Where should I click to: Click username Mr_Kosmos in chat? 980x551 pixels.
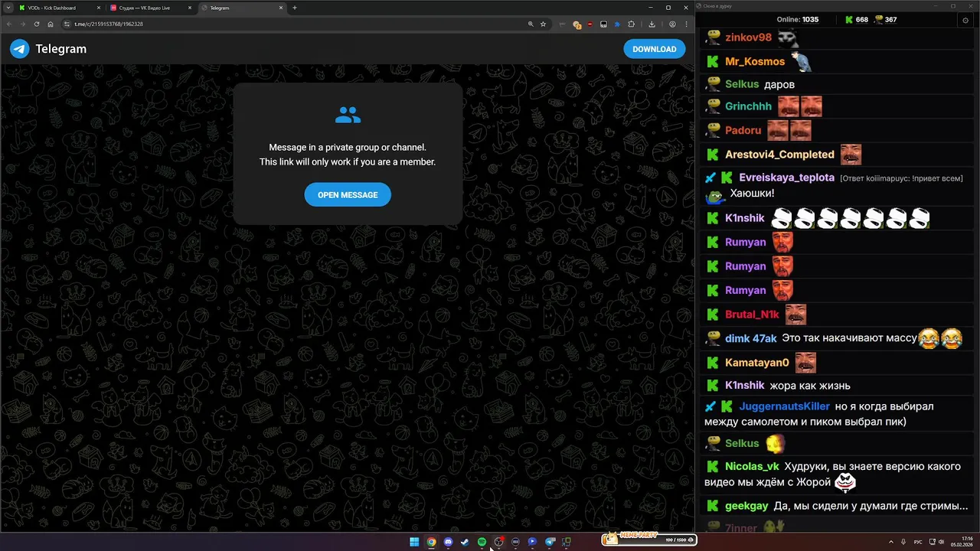(755, 61)
